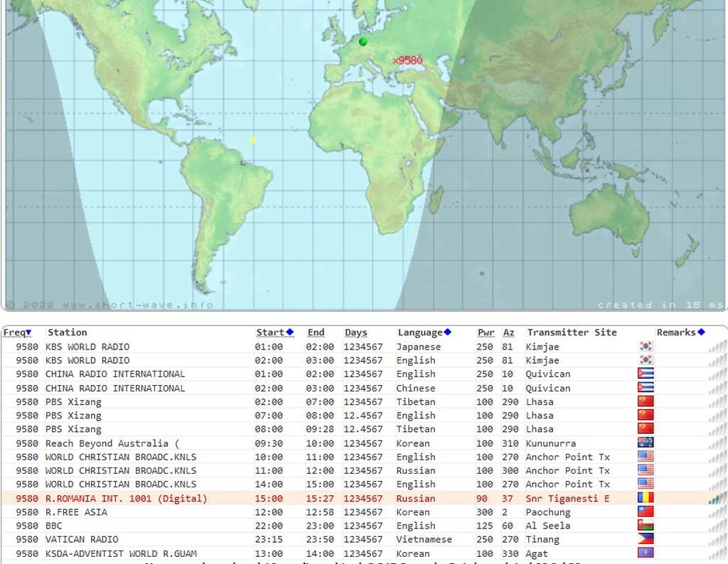Click Kimjae site in KBS Japanese row

[x=542, y=347]
